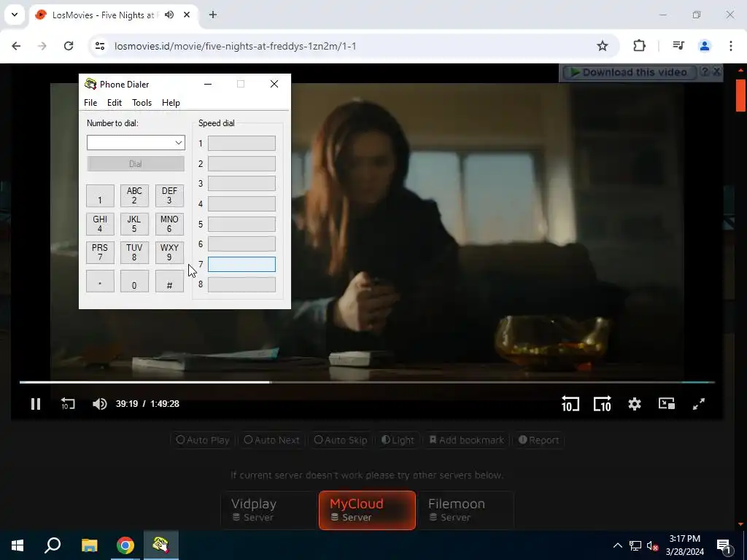Open Windows Start menu
Viewport: 747px width, 560px height.
coord(18,545)
